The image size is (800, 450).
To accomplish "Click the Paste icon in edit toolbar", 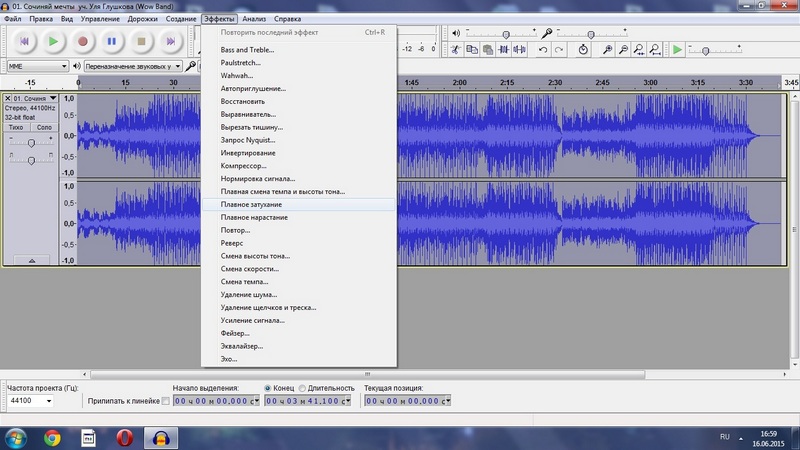I will tap(488, 49).
